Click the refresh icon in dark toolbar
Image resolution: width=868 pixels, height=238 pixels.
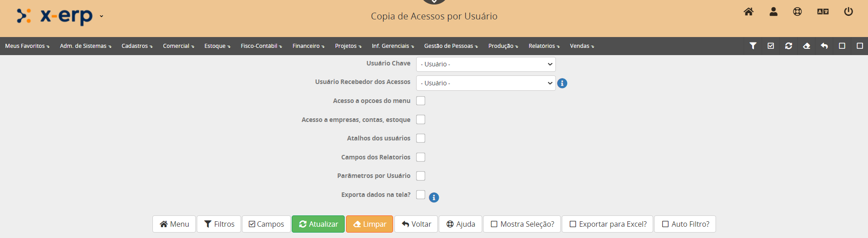pyautogui.click(x=788, y=46)
